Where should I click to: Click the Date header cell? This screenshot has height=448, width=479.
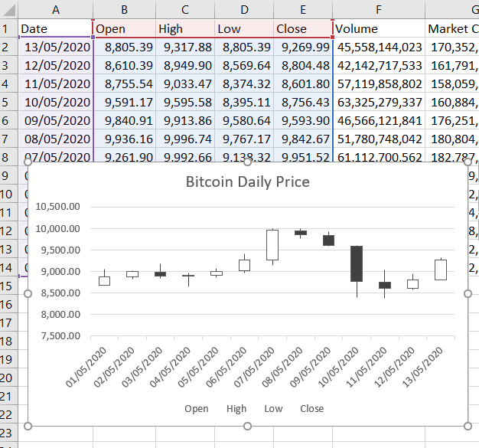pyautogui.click(x=56, y=28)
